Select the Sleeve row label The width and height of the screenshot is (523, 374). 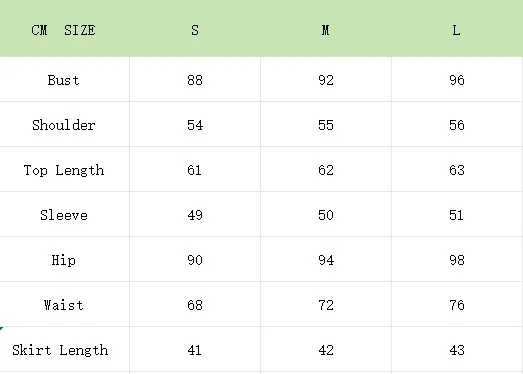[x=64, y=214]
